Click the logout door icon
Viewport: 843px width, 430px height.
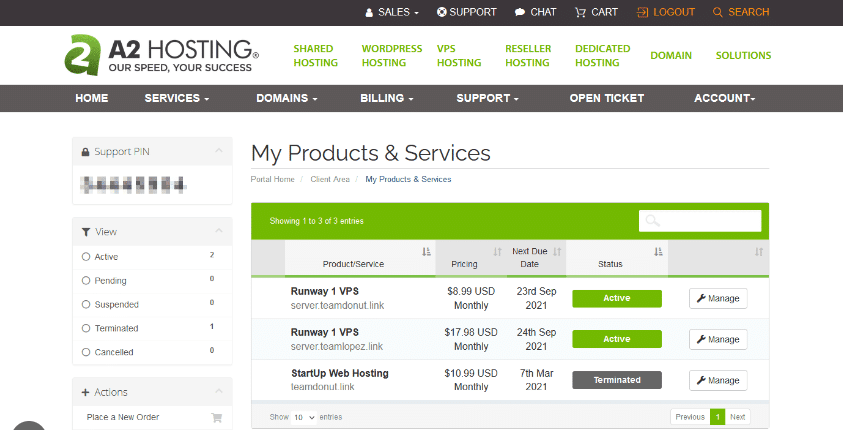[x=642, y=12]
